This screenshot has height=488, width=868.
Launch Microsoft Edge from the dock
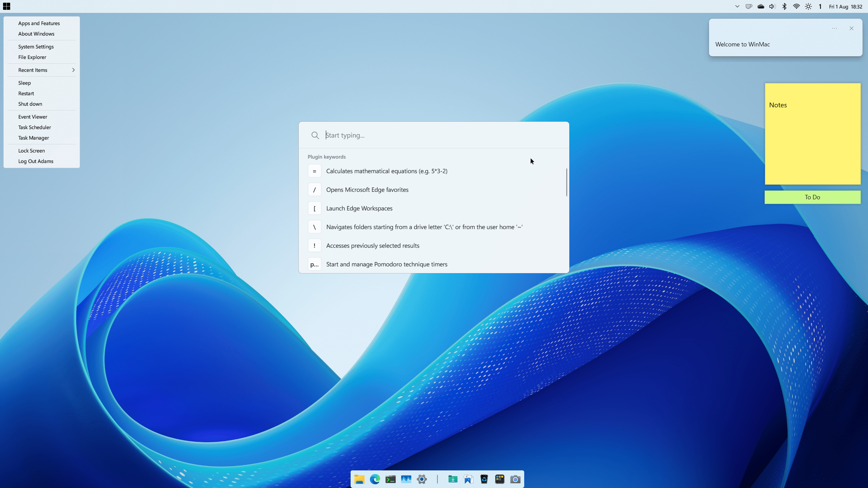tap(375, 479)
